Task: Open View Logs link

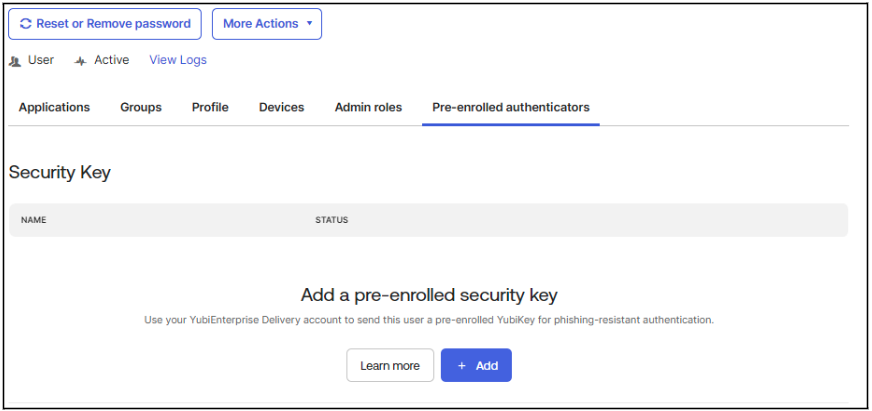Action: (178, 60)
